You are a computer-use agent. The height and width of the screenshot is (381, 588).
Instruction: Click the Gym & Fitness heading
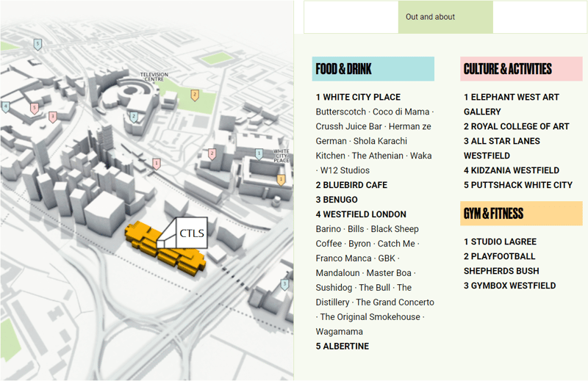pos(521,214)
